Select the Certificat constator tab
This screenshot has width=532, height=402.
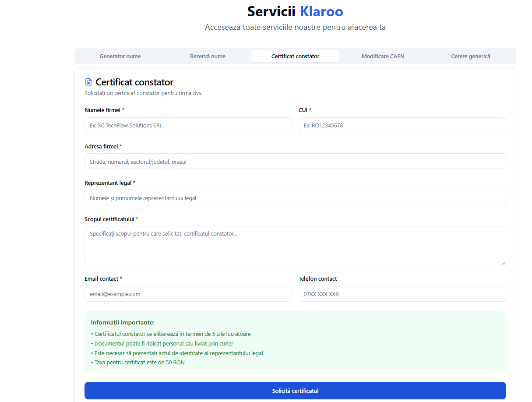(295, 56)
